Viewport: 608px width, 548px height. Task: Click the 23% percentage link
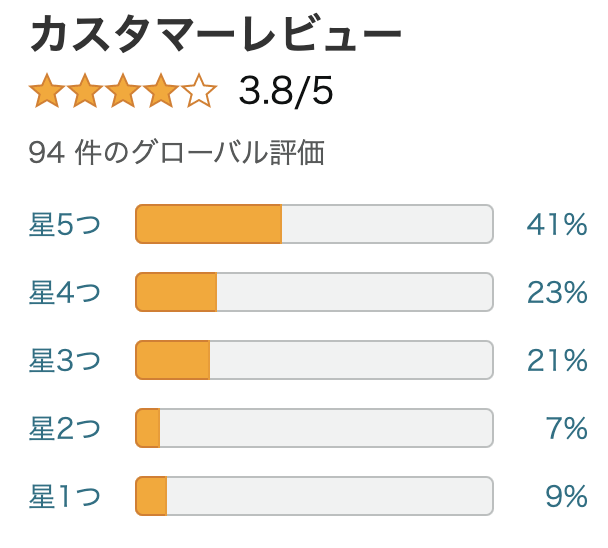point(557,292)
